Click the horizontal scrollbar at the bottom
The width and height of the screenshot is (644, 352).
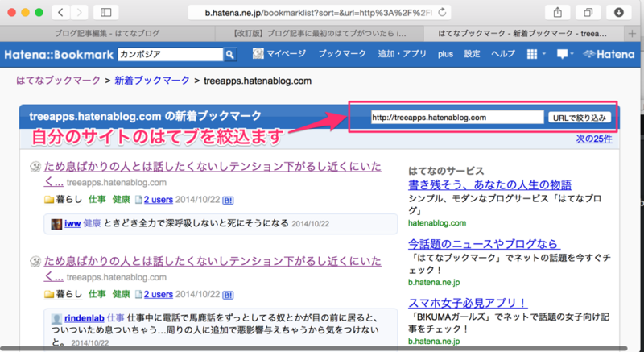(314, 348)
